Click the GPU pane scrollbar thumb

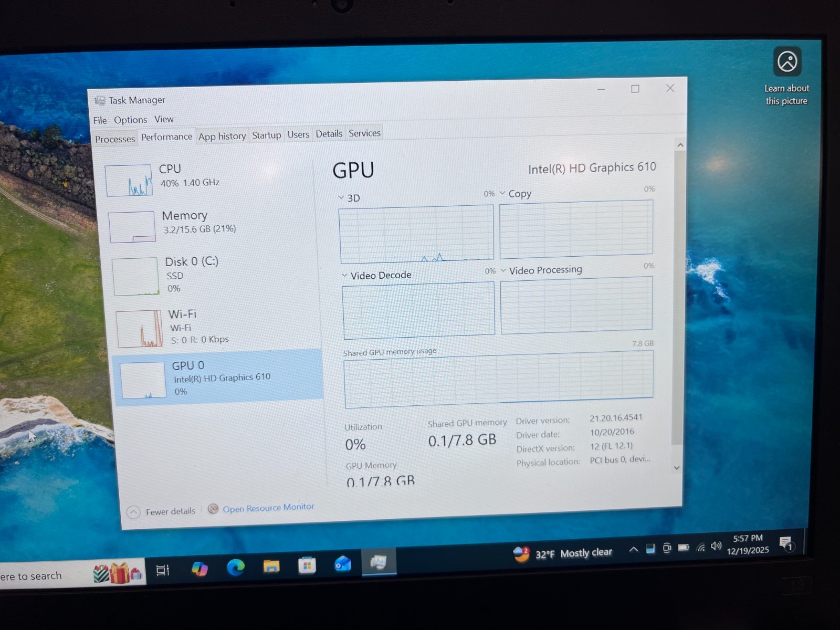678,298
